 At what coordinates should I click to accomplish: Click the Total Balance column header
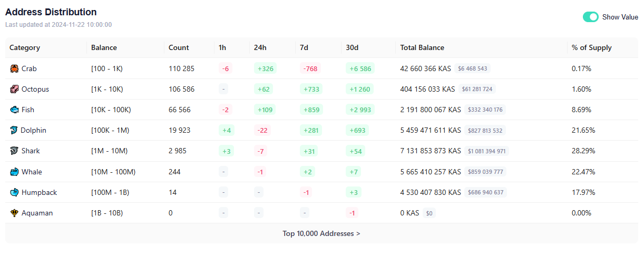(x=422, y=47)
